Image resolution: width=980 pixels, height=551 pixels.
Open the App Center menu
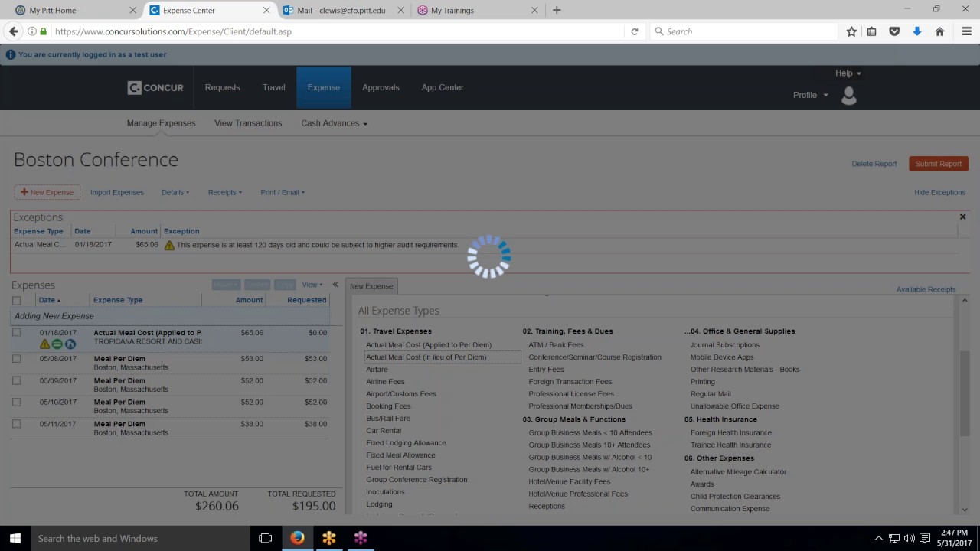pos(443,88)
